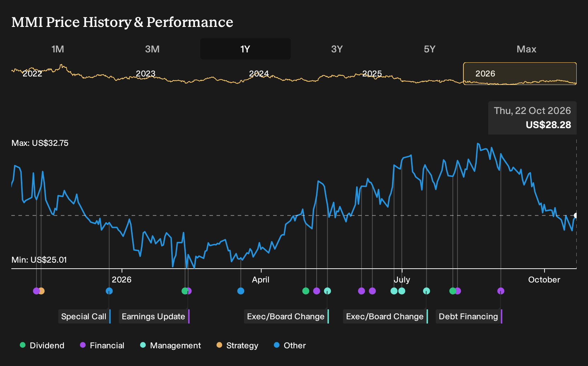Viewport: 588px width, 366px height.
Task: Open the Exec/Board Change label near April
Action: point(287,316)
